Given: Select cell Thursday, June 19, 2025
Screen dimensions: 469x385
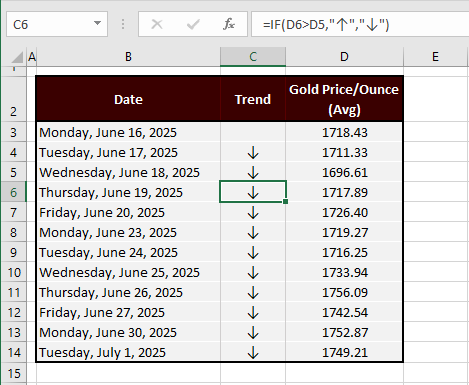Looking at the screenshot, I should (128, 192).
